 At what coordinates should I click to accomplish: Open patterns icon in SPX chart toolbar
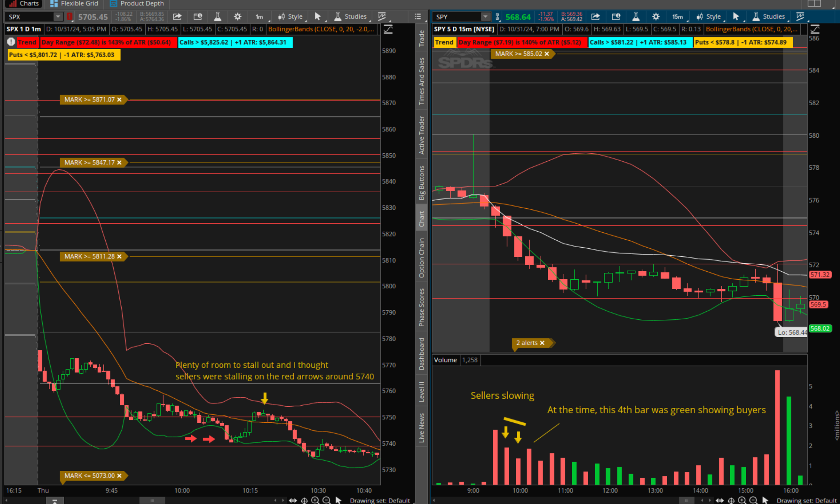(382, 16)
